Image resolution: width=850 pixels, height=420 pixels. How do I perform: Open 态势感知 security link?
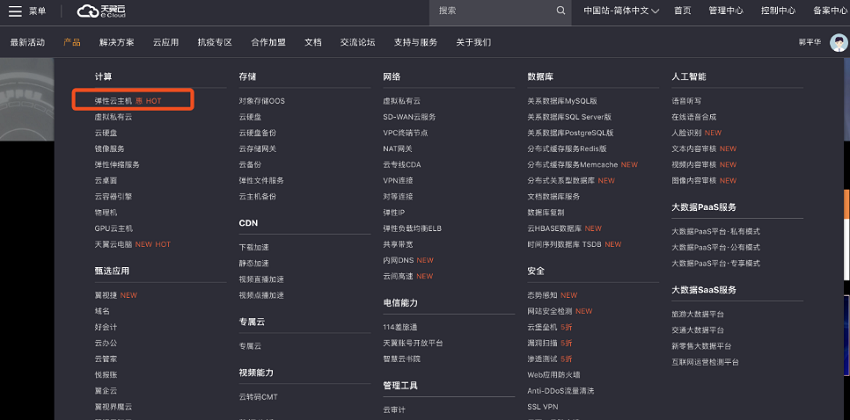tap(543, 295)
